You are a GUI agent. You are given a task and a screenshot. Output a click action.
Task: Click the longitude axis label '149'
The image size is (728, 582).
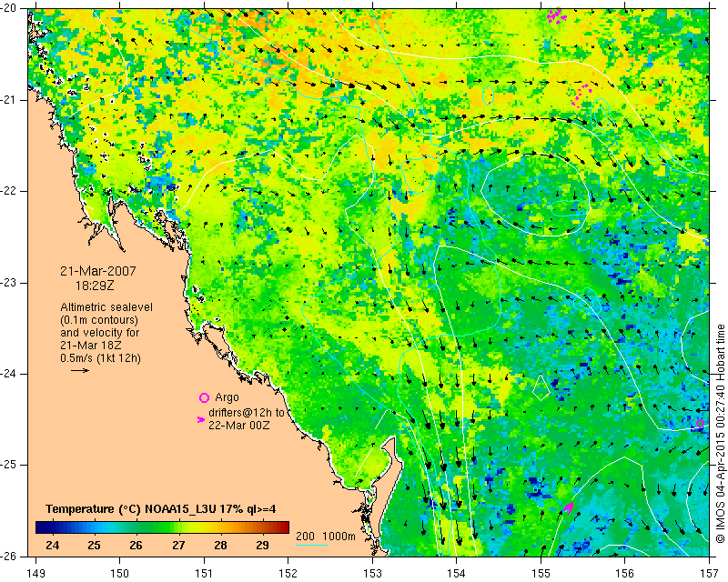coord(36,574)
